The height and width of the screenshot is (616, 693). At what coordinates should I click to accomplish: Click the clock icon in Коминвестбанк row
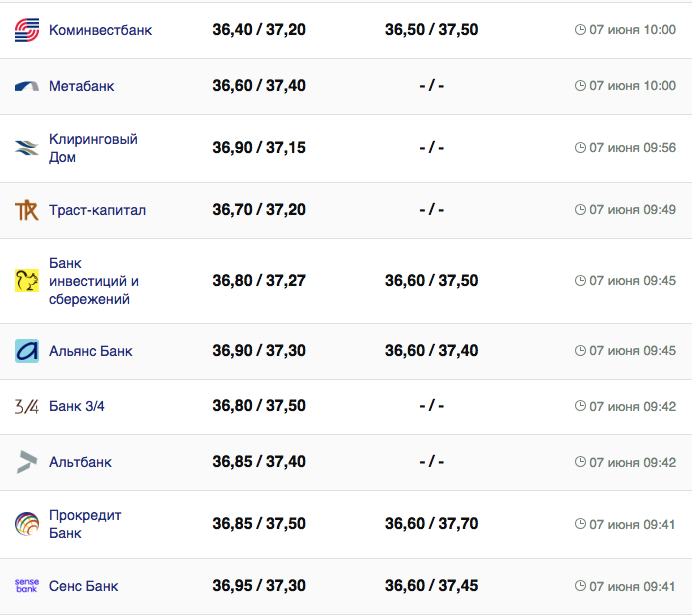pyautogui.click(x=580, y=30)
